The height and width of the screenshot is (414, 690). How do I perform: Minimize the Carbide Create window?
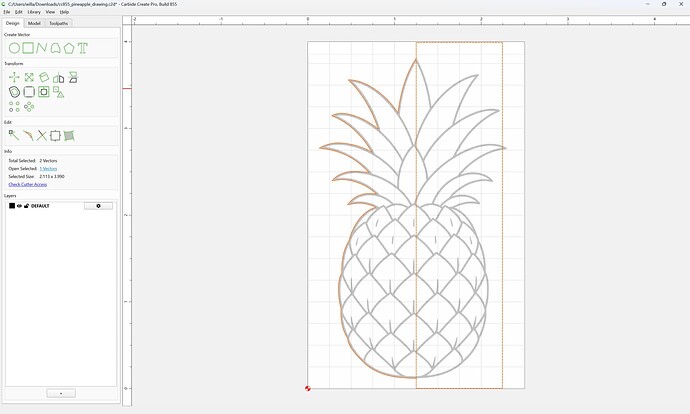pos(648,4)
